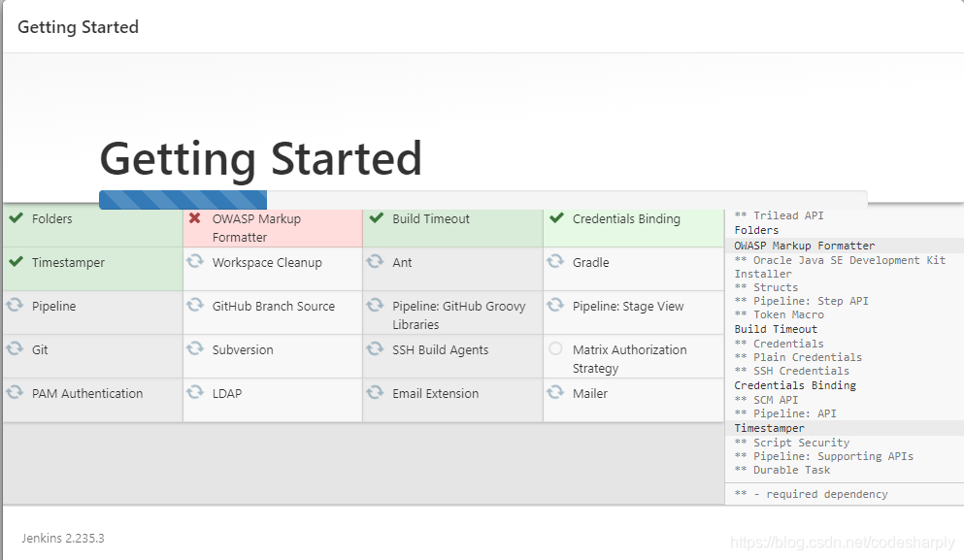Screen dimensions: 964x560
Task: Click the GitHub Branch Source plugin label
Action: (274, 306)
